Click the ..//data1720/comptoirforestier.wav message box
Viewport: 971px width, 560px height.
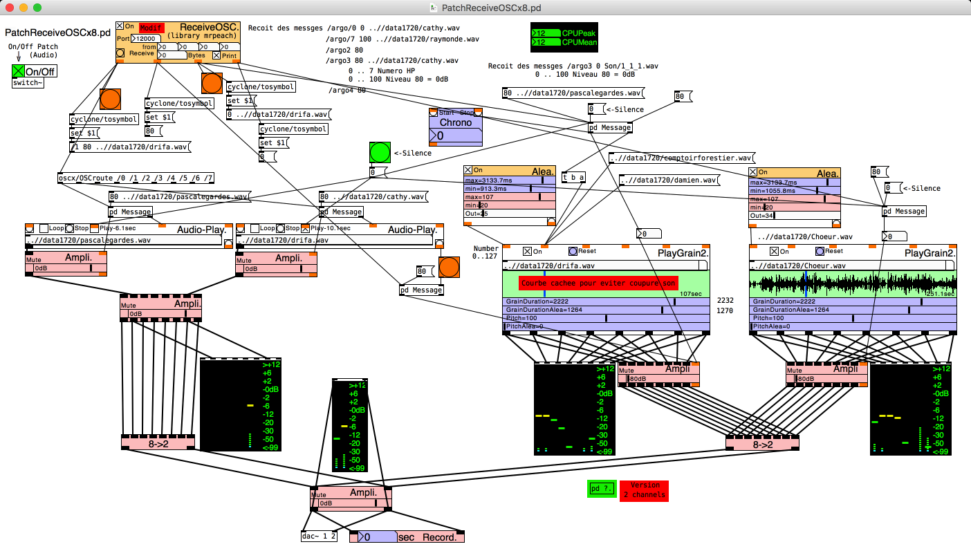682,158
